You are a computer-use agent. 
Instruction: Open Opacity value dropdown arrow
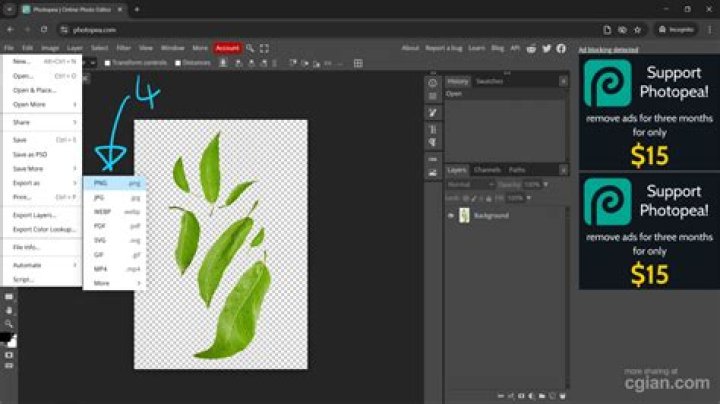tap(546, 185)
